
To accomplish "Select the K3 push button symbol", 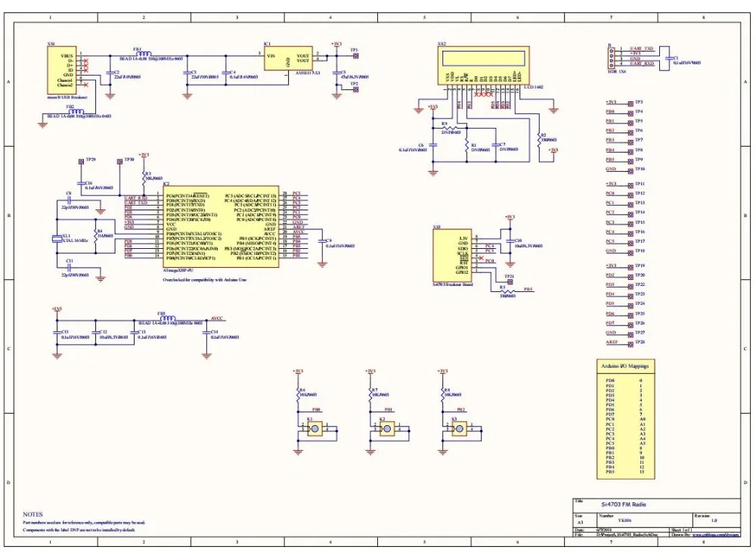I will (460, 428).
